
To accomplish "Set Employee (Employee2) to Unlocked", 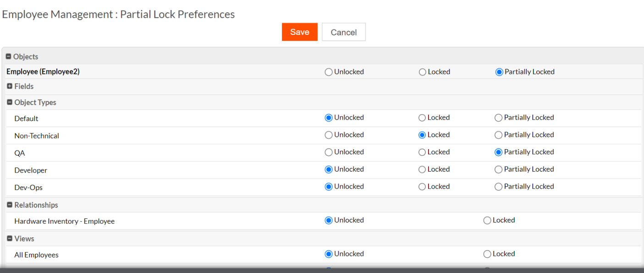I will pyautogui.click(x=329, y=72).
